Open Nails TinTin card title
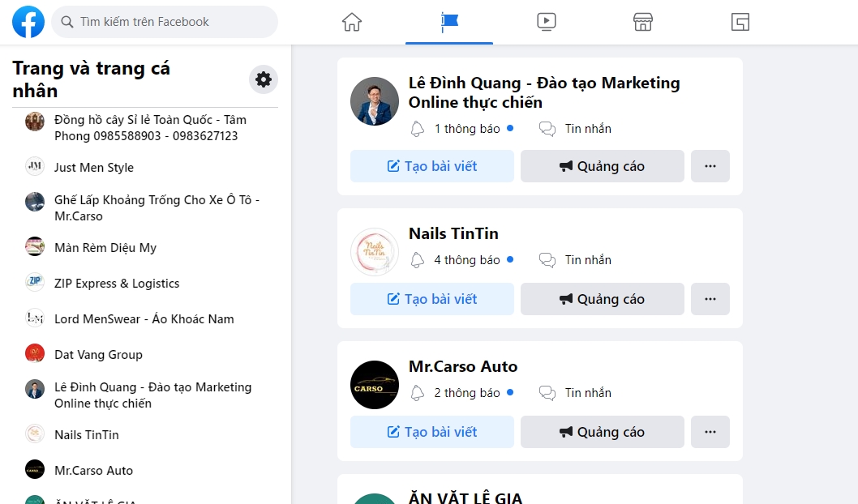This screenshot has width=858, height=504. click(x=453, y=233)
